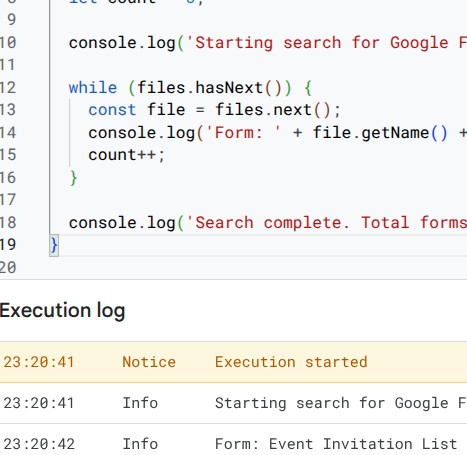Click line number 19 in the gutter
This screenshot has height=455, width=467.
click(8, 245)
